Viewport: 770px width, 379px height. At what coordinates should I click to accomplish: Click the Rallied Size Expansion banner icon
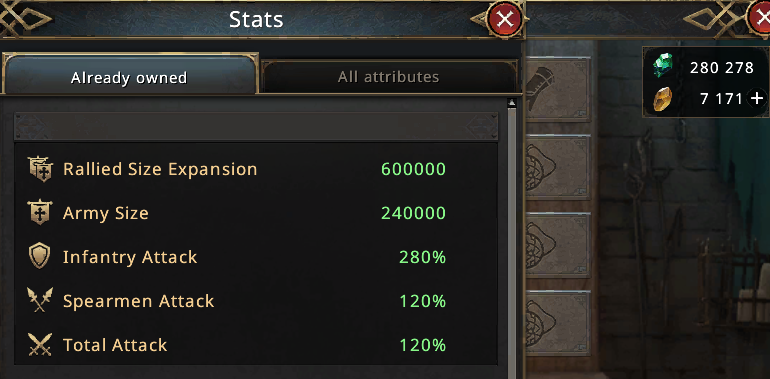[x=40, y=169]
